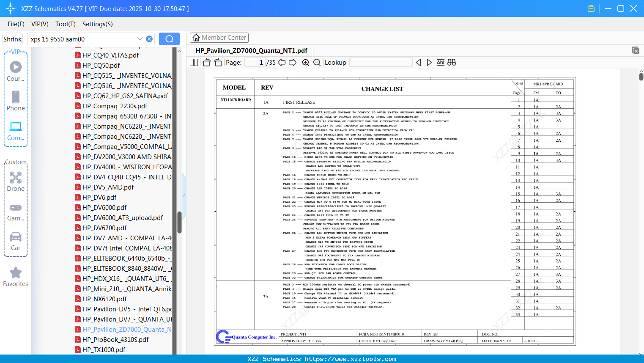This screenshot has width=644, height=363.
Task: Rotate page counterclockwise icon
Action: tap(207, 63)
